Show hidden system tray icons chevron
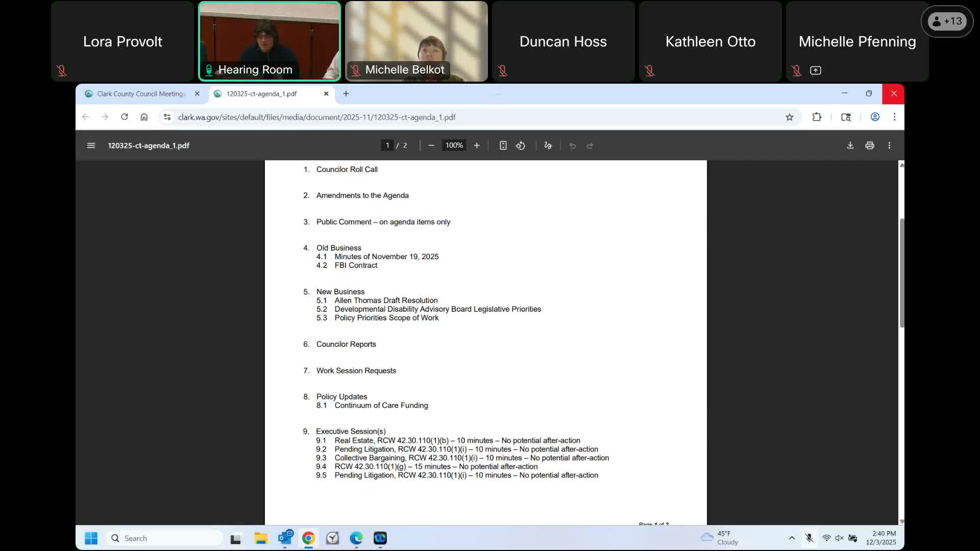The image size is (980, 551). pos(792,538)
